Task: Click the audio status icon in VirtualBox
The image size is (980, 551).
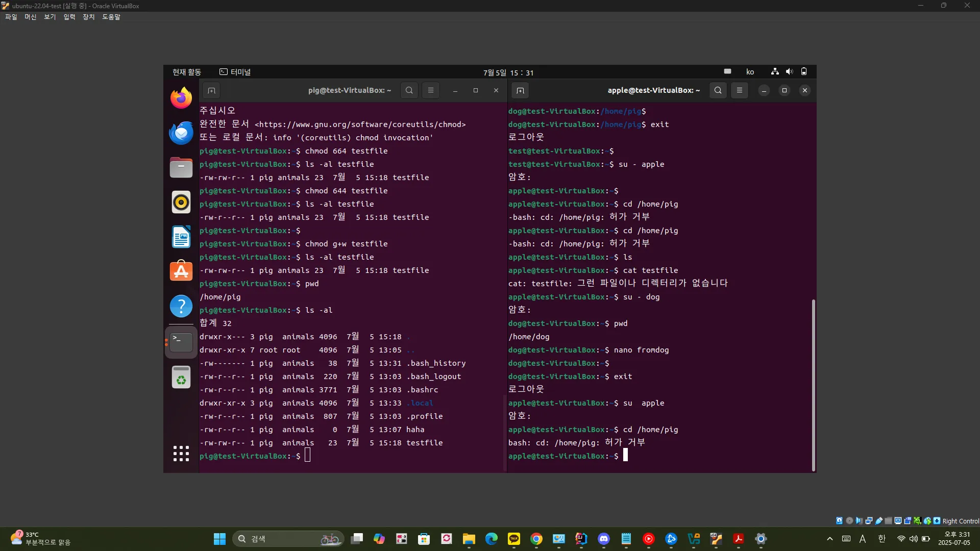Action: 860,521
